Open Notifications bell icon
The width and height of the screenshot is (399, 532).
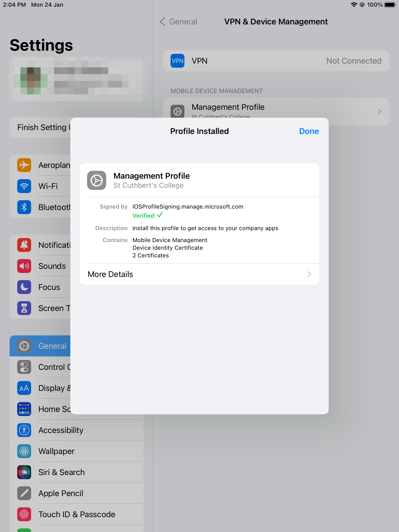coord(24,245)
